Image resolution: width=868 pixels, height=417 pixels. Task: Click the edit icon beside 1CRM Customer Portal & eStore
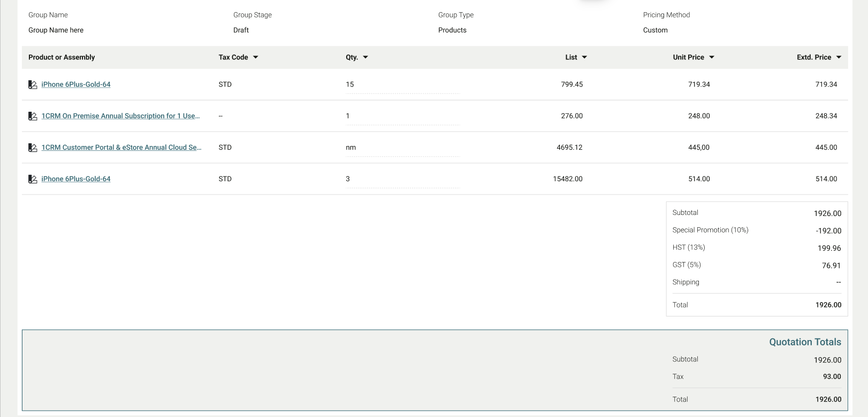(x=33, y=148)
